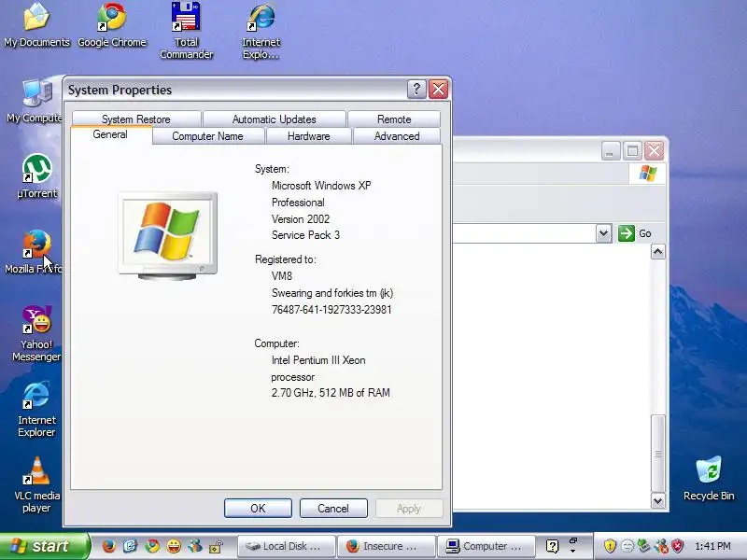Switch to the System Restore tab
The width and height of the screenshot is (747, 560).
pyautogui.click(x=136, y=119)
